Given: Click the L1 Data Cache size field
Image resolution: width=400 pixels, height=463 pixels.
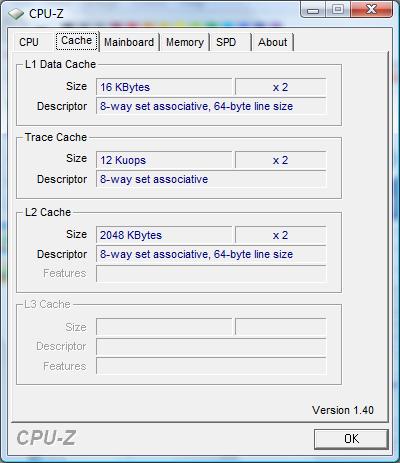Looking at the screenshot, I should click(x=164, y=87).
